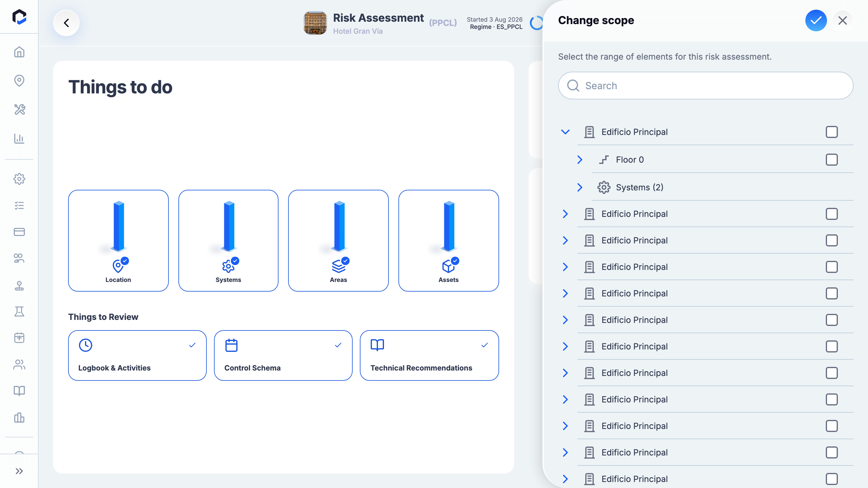
Task: Open the wrench and screwdriver tools icon
Action: pos(19,109)
